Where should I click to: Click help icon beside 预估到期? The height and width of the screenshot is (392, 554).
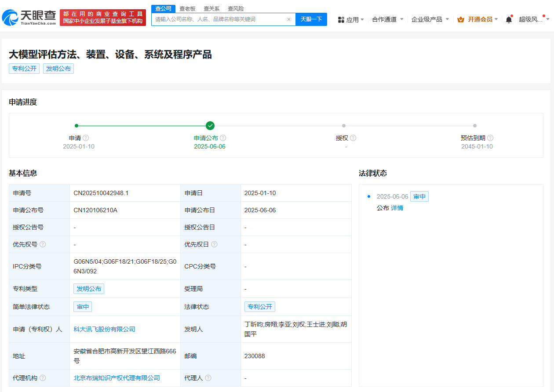point(490,138)
